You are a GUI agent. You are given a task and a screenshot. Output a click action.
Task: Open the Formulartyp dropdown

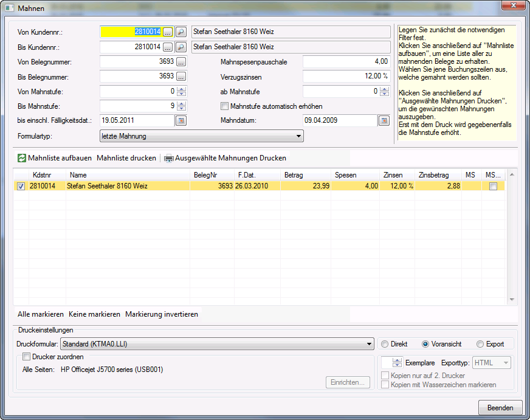[201, 136]
